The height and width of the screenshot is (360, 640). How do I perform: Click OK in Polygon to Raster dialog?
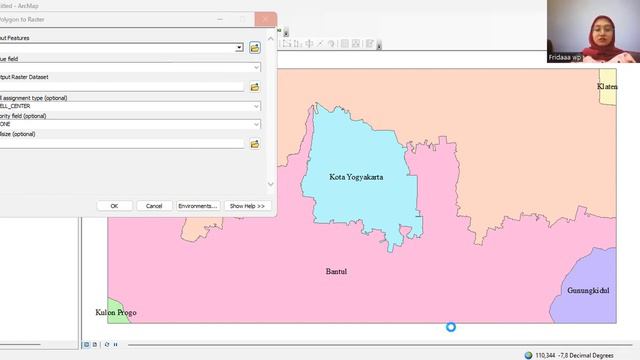point(114,206)
